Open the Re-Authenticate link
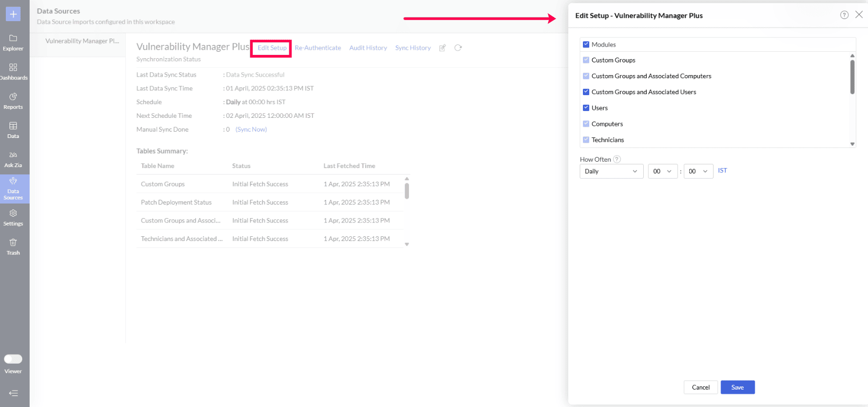868x407 pixels. point(318,48)
